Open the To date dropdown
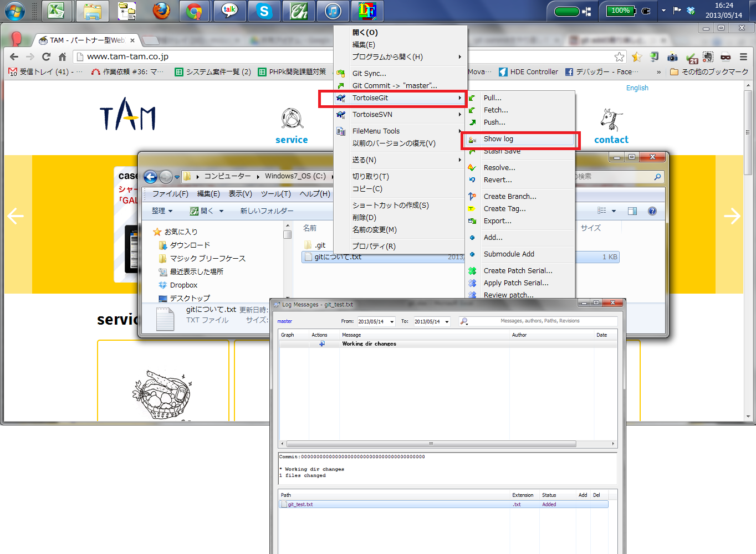 [447, 322]
